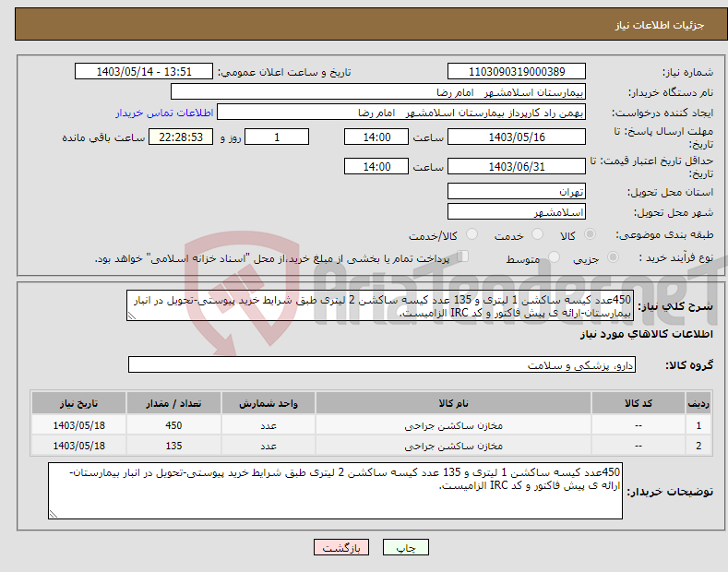
Task: Click the نام دستگاه خریدار field
Action: 378,92
